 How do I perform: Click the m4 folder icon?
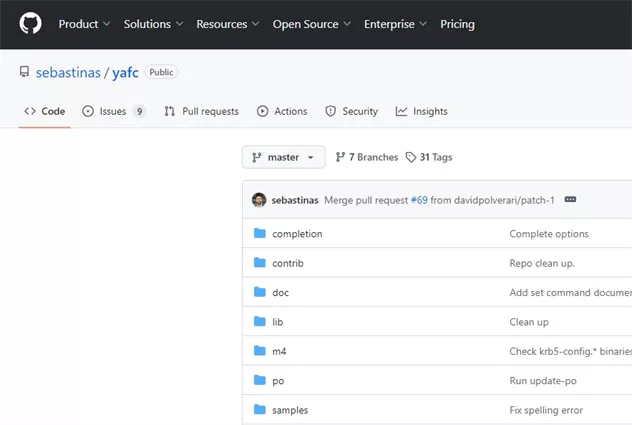click(x=260, y=351)
